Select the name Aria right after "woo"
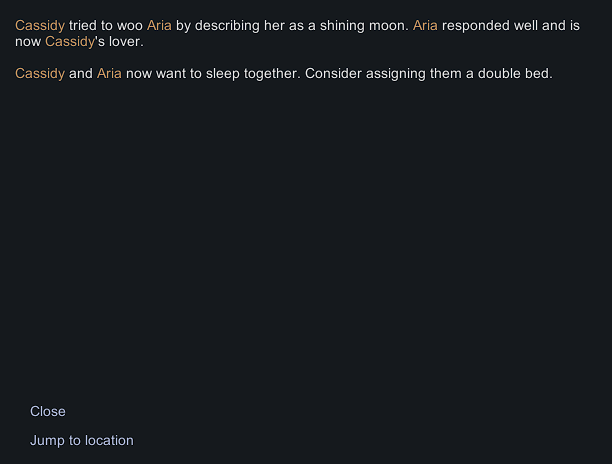Screen dimensions: 612x464 point(159,25)
